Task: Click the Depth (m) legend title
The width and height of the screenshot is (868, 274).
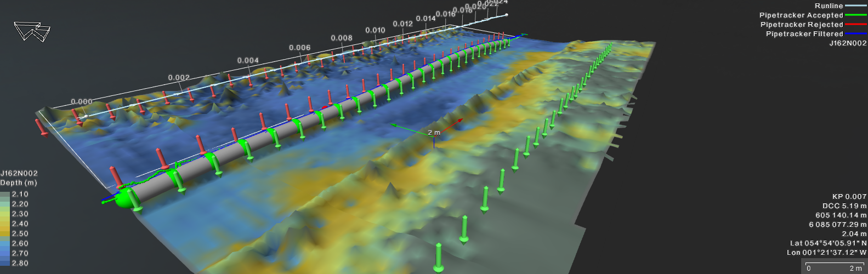Action: point(19,183)
